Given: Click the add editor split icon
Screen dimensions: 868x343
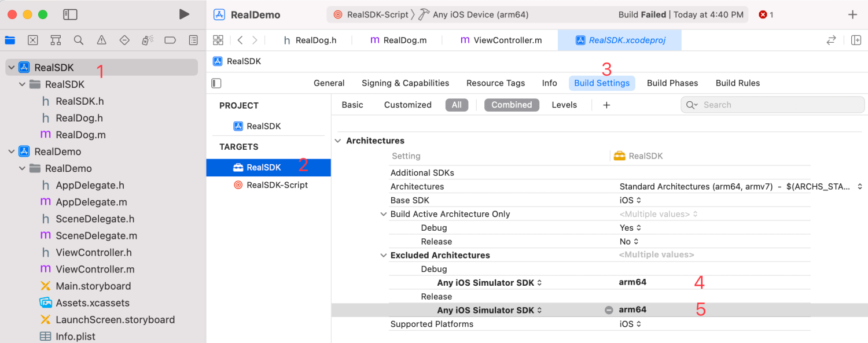Looking at the screenshot, I should coord(856,40).
